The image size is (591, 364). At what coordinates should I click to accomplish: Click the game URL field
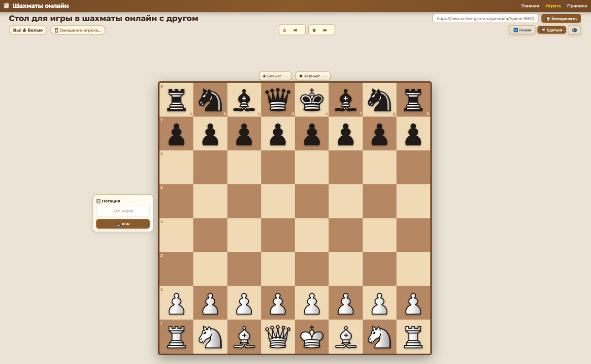(486, 18)
